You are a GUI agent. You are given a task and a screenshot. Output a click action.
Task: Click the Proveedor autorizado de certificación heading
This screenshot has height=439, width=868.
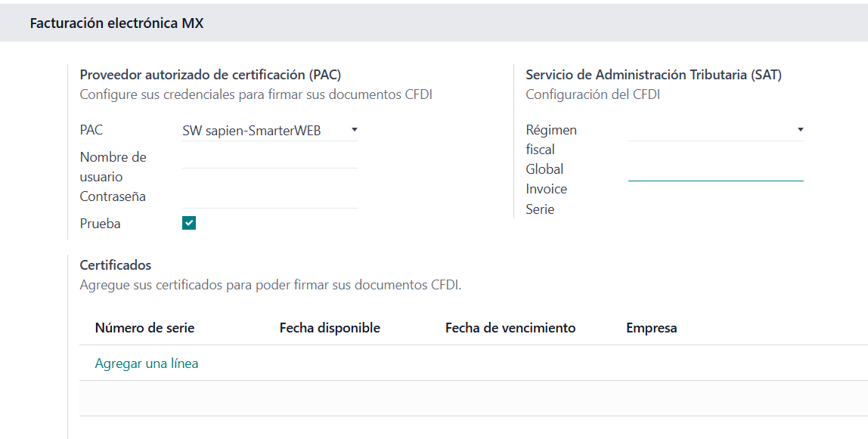210,75
